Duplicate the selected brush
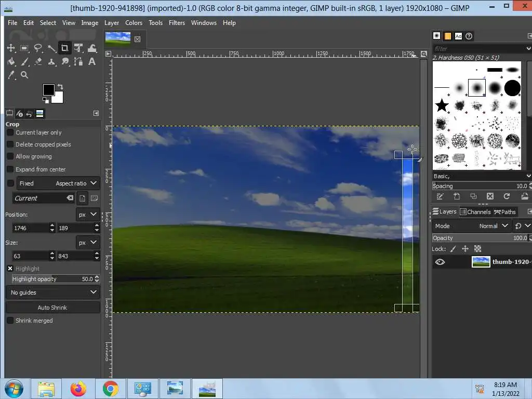 click(x=473, y=196)
